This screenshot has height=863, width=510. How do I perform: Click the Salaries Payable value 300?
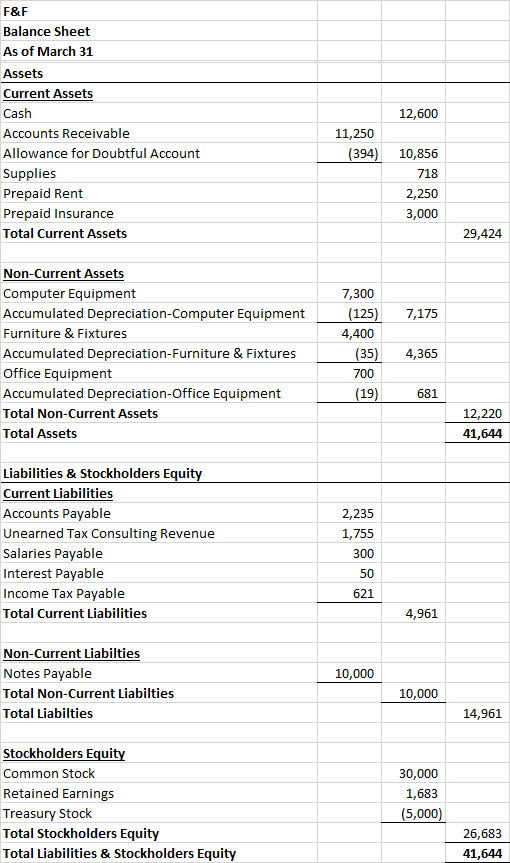pos(363,554)
